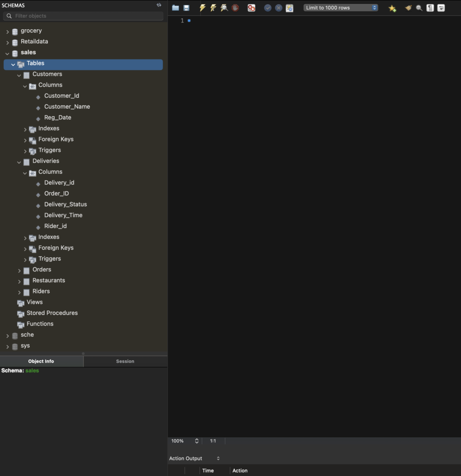Screen dimensions: 461x476
Task: Toggle the auto-commit mode icon
Action: [290, 8]
